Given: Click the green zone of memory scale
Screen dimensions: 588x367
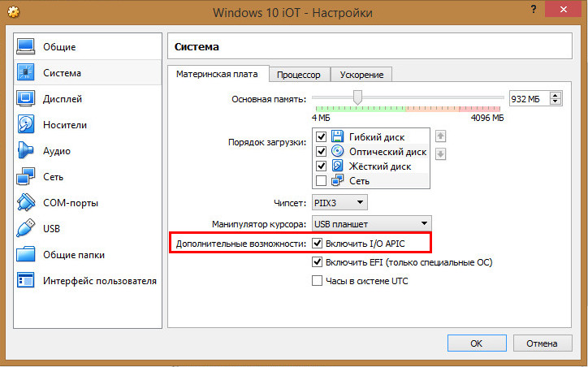Looking at the screenshot, I should (361, 109).
